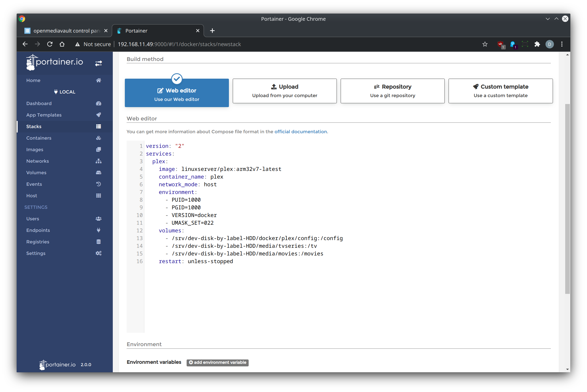Viewport: 587px width, 392px height.
Task: Open the Stacks sidebar menu item
Action: tap(34, 126)
